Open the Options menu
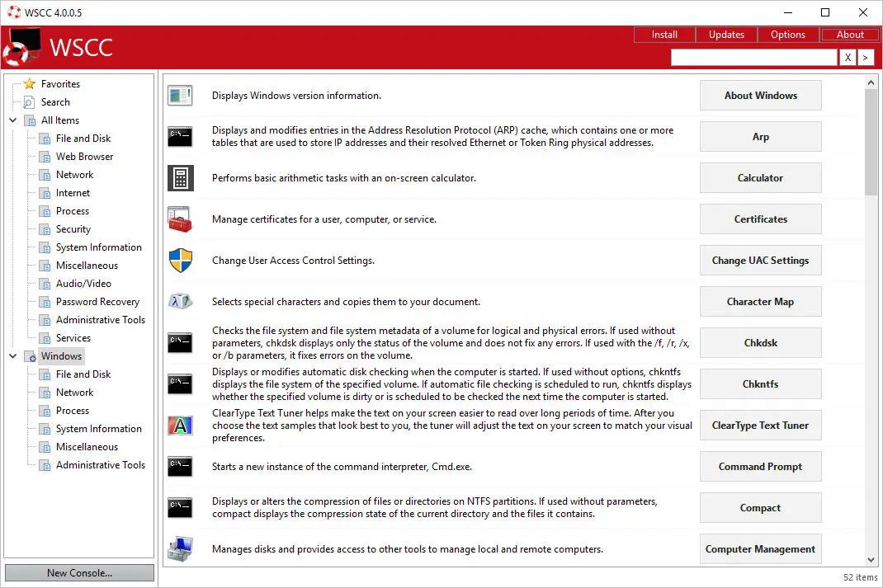Screen dimensions: 883x588 [x=788, y=35]
